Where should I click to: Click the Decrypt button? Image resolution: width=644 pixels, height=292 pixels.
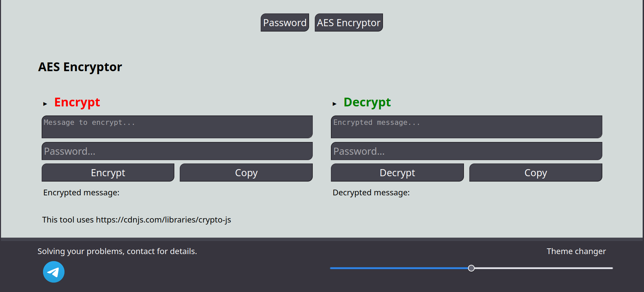397,173
